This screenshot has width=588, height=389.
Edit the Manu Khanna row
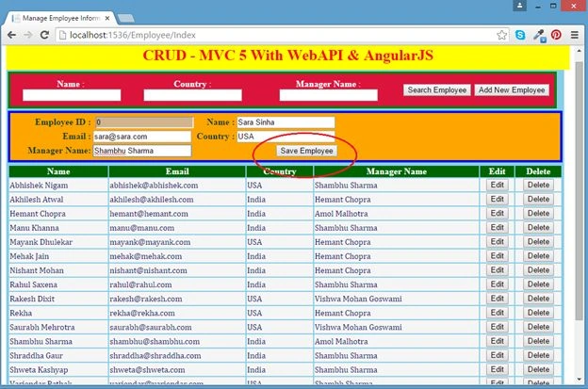point(498,228)
